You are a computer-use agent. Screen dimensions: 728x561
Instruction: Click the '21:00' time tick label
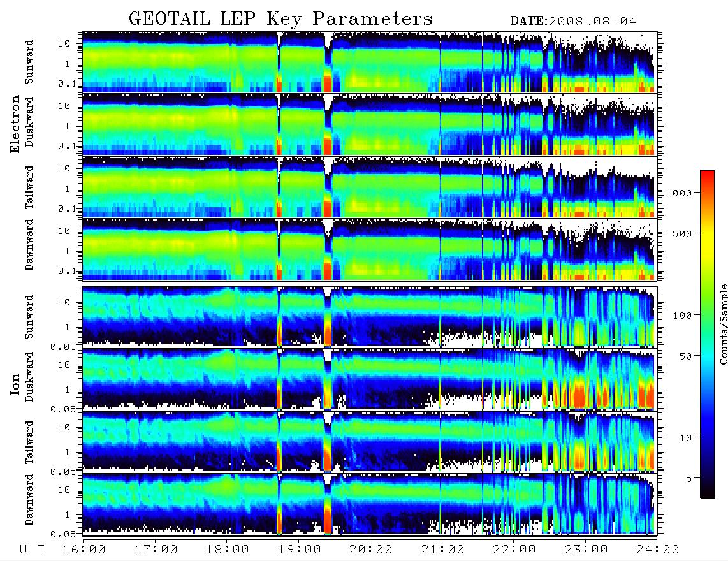coord(444,550)
